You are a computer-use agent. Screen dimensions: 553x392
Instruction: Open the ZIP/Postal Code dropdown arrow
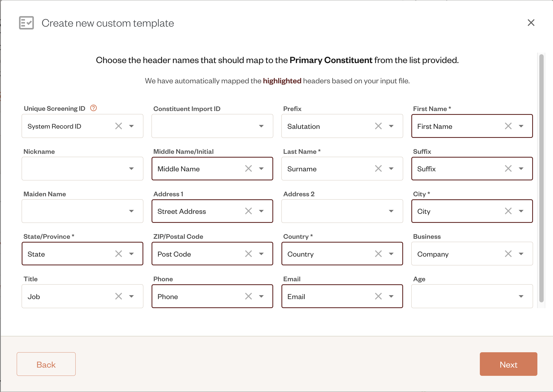[261, 254]
